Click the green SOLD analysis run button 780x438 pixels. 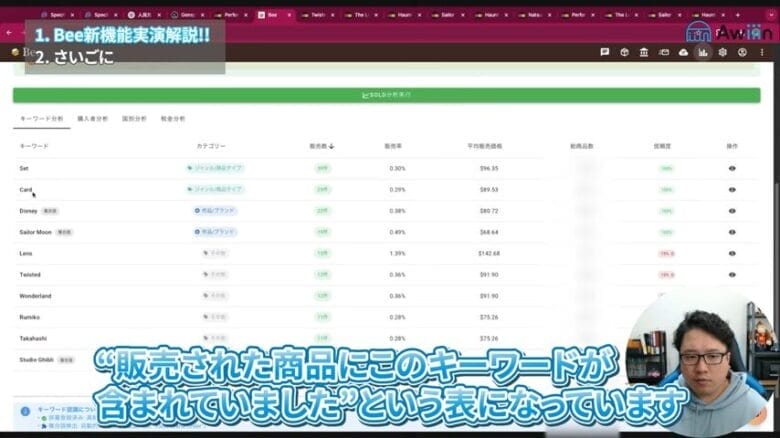point(387,95)
